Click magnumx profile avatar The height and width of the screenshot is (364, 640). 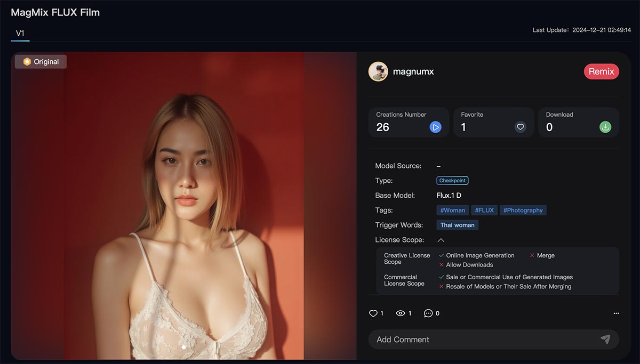click(x=378, y=71)
